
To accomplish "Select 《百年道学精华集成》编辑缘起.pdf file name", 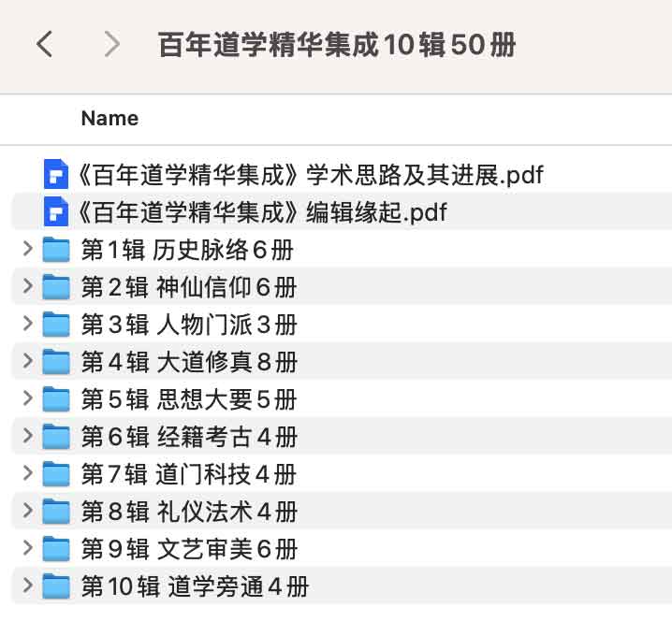I will coord(264,212).
